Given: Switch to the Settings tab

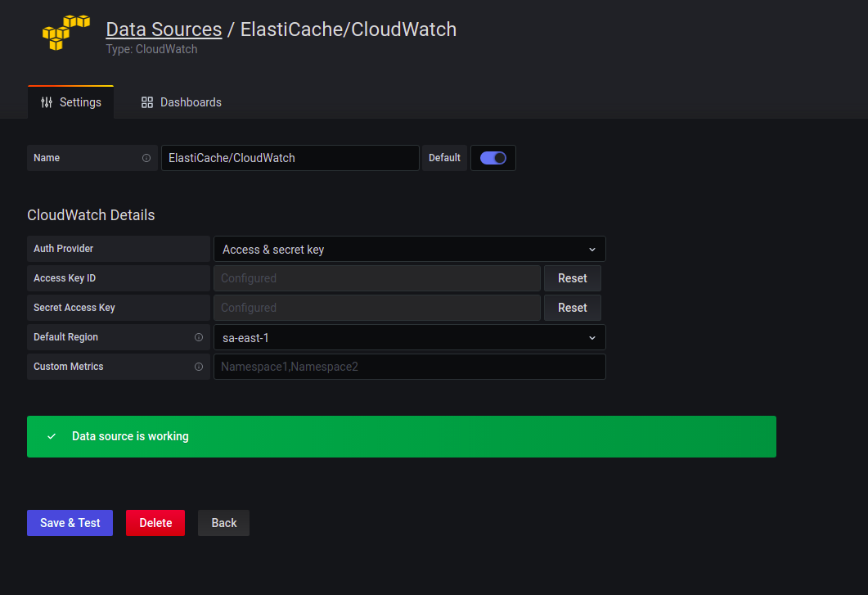Looking at the screenshot, I should (71, 102).
